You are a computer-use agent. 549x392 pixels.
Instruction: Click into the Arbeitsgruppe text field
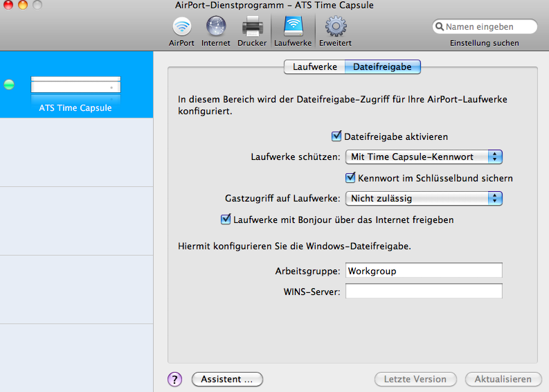pos(424,271)
